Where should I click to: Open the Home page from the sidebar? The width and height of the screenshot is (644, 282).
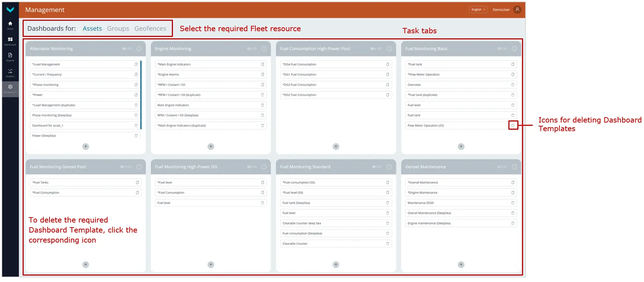(10, 25)
